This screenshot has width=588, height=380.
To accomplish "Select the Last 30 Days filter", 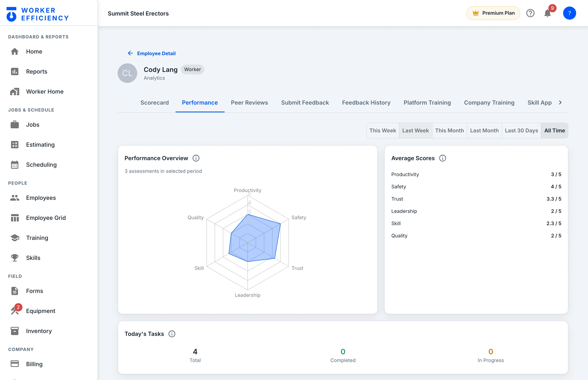I will 521,130.
